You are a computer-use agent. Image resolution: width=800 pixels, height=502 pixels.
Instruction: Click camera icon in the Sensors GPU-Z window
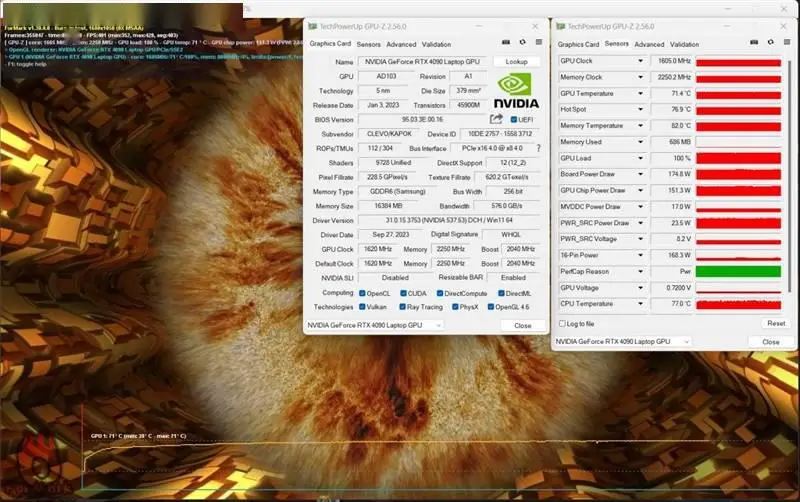754,42
